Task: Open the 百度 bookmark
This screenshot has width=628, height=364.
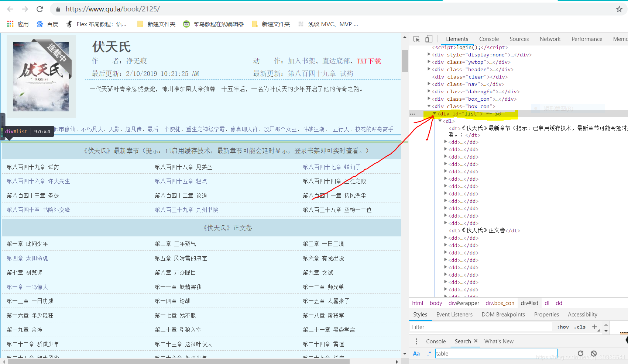Action: point(47,24)
